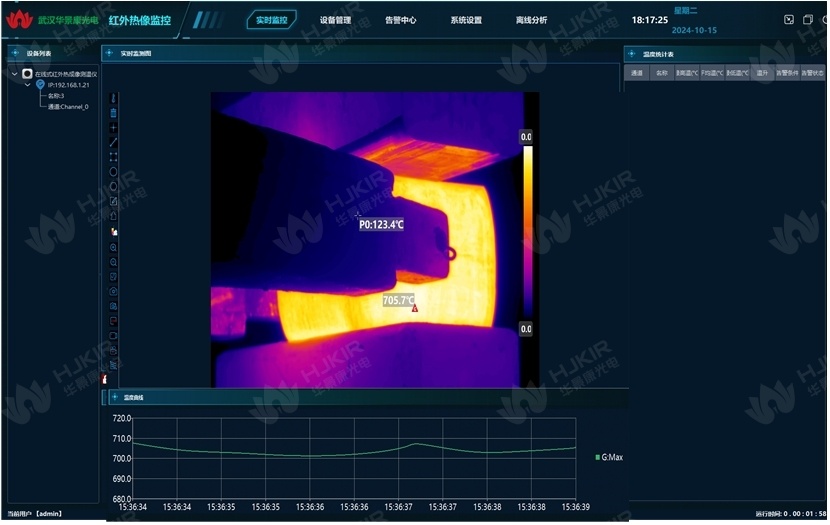Click the lower 0.0 scale value box

[x=526, y=329]
